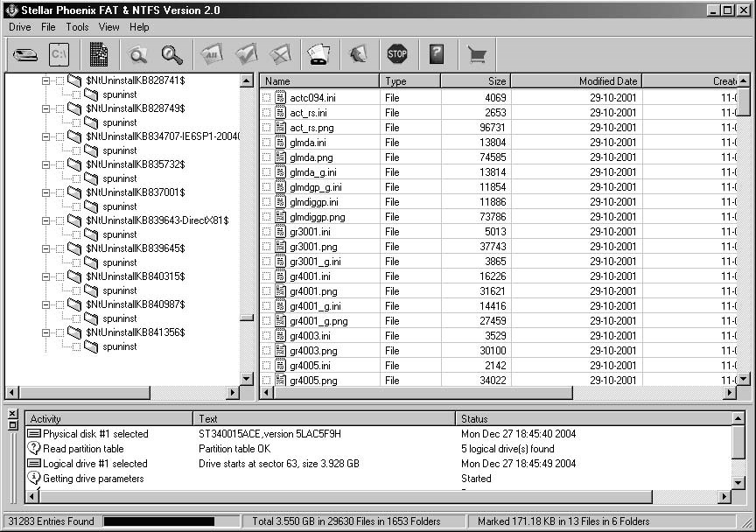The width and height of the screenshot is (756, 532).
Task: Click the shopping cart icon
Action: click(x=476, y=54)
